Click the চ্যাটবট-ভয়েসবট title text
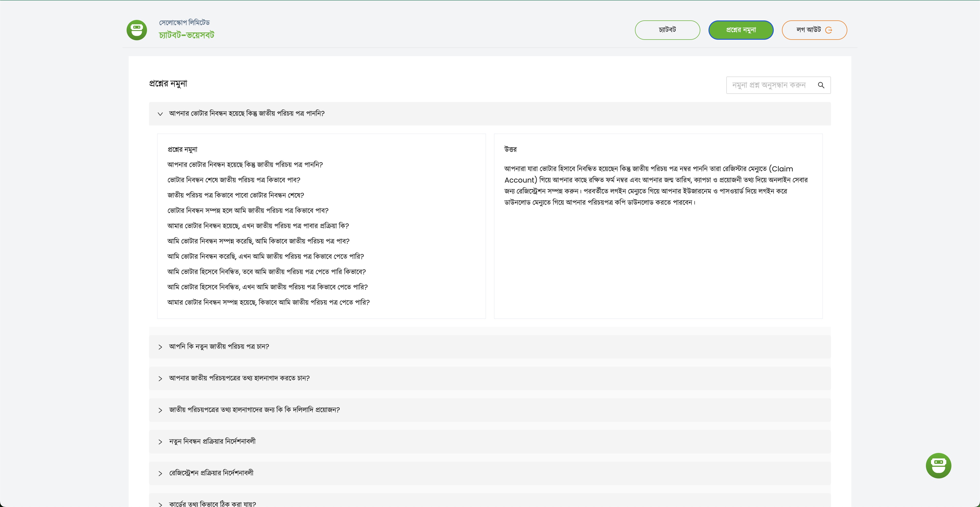 186,35
